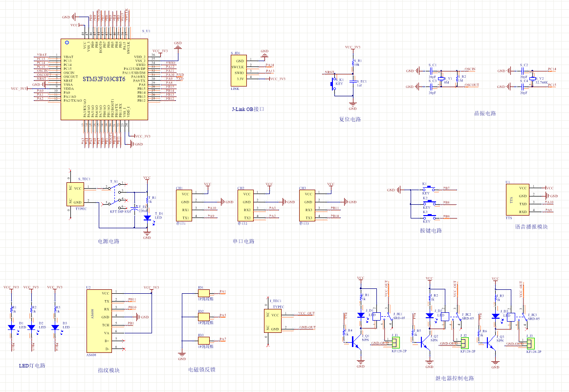Select the STM32F103C8T6 microcontroller body
This screenshot has height=392, width=569.
(104, 79)
